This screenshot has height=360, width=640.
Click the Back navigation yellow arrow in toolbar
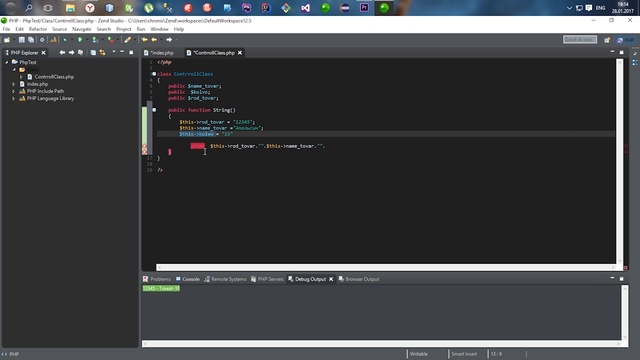tap(154, 40)
